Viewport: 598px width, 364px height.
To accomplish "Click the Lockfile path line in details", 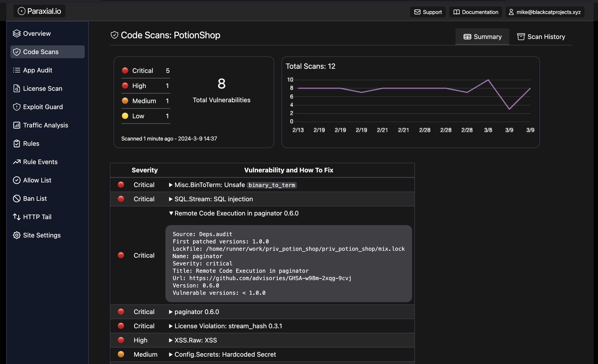I will [289, 249].
